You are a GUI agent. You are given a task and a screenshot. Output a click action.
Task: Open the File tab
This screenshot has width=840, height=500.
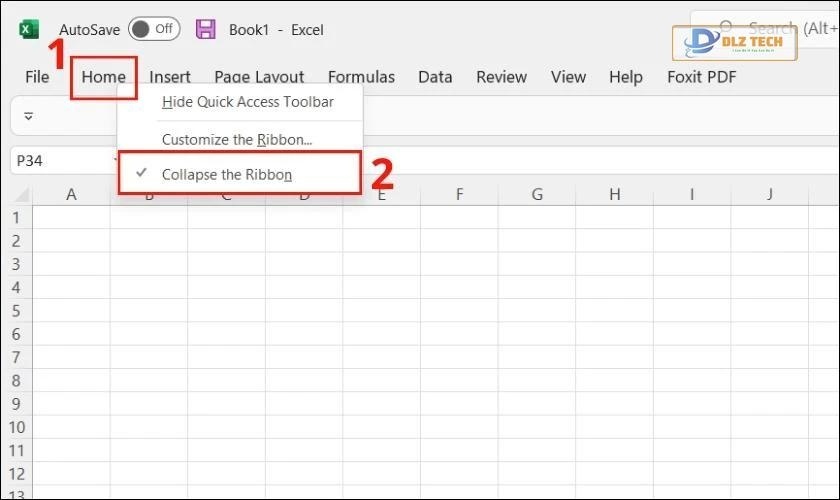point(37,77)
